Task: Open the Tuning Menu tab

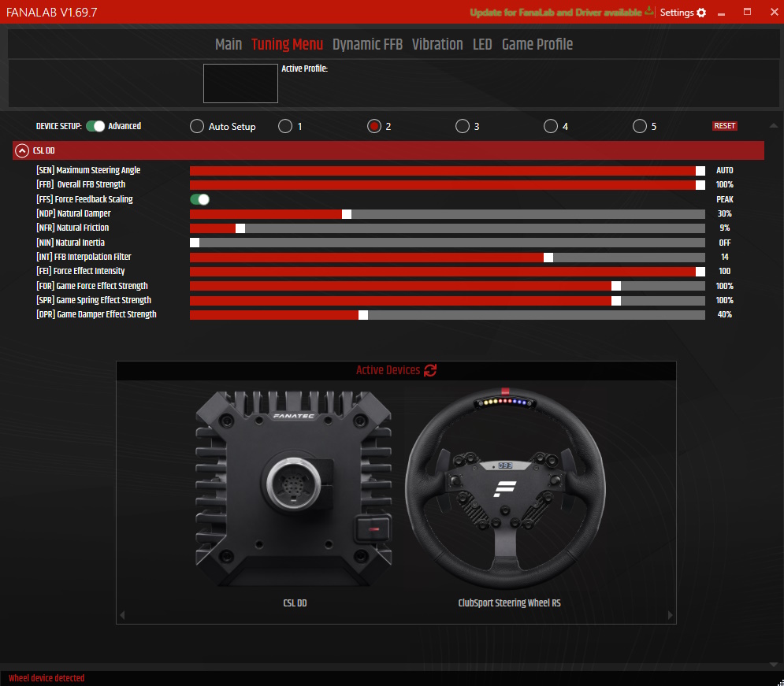Action: point(287,44)
